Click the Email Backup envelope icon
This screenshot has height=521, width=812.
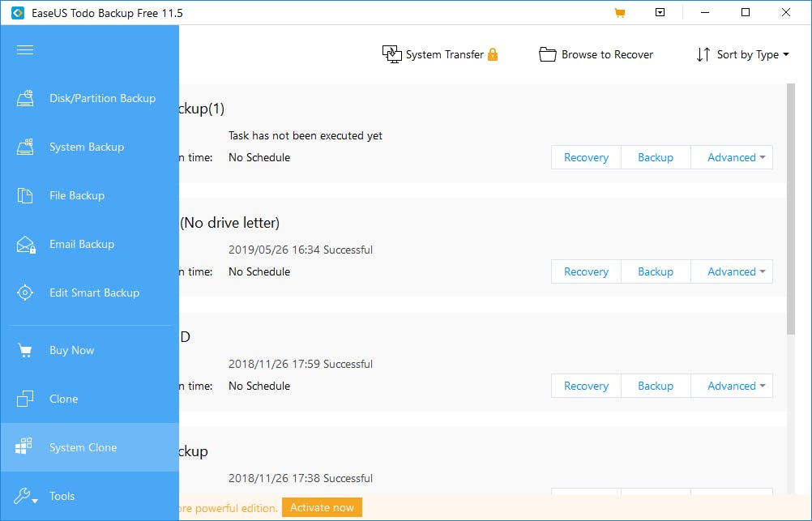tap(25, 244)
